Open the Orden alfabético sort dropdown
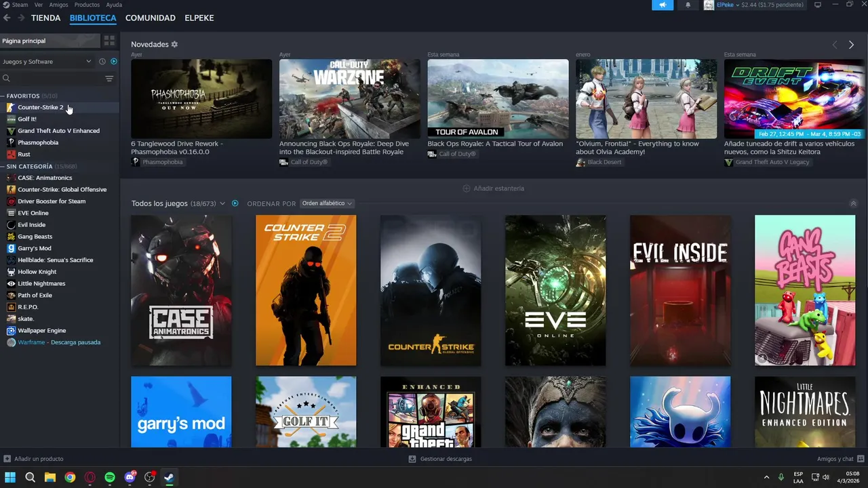This screenshot has width=868, height=488. (328, 203)
